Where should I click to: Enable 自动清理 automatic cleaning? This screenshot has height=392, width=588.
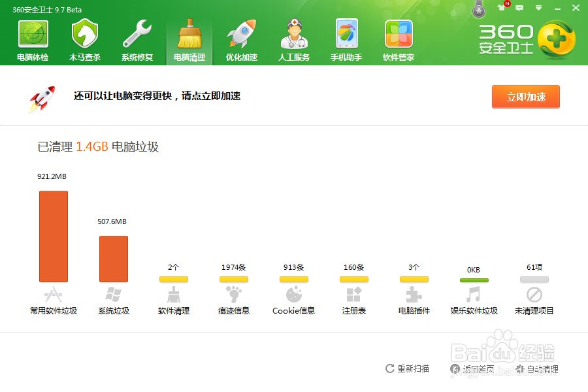(541, 368)
